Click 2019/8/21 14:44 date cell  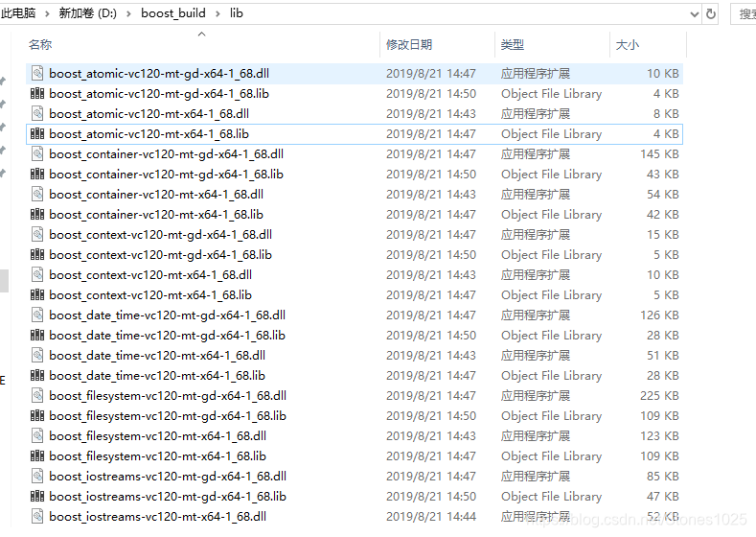click(x=431, y=517)
